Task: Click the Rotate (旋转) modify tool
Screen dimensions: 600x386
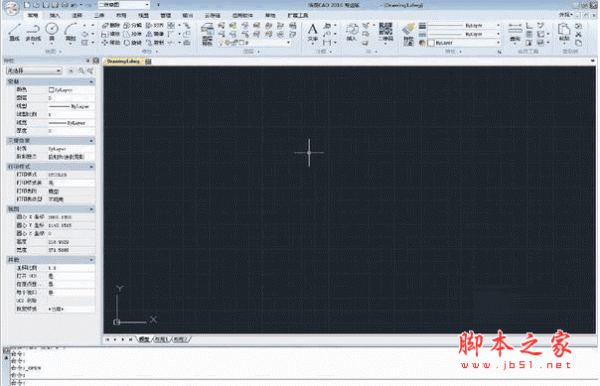Action: pos(133,42)
